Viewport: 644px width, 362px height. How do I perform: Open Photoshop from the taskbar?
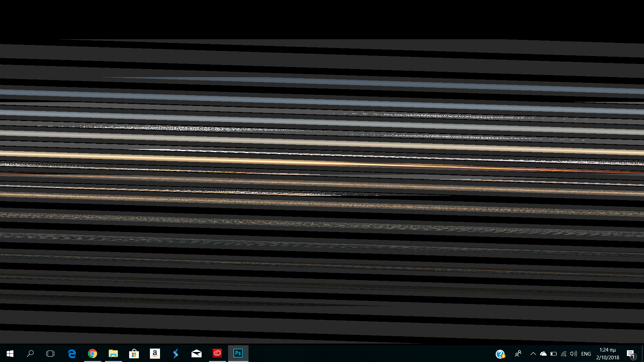(238, 354)
